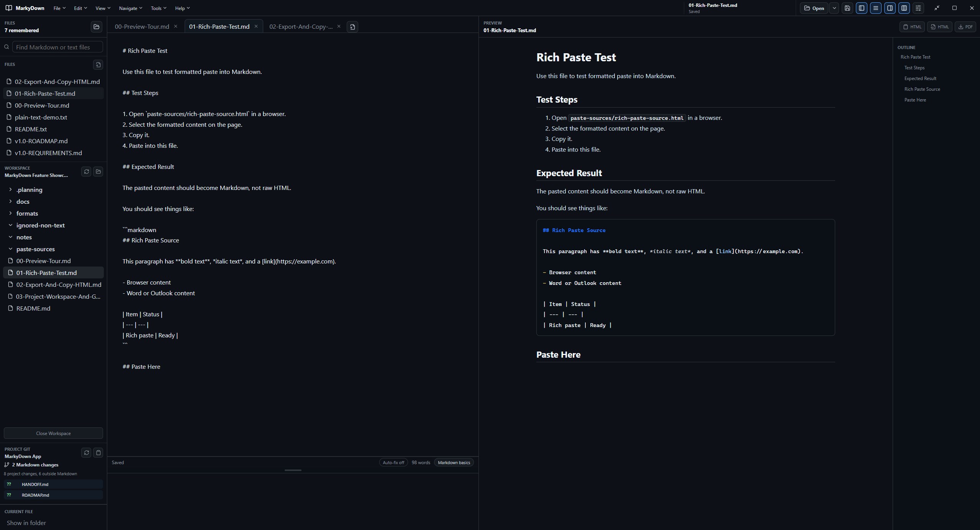Toggle the right preview panel layout button

pyautogui.click(x=890, y=8)
